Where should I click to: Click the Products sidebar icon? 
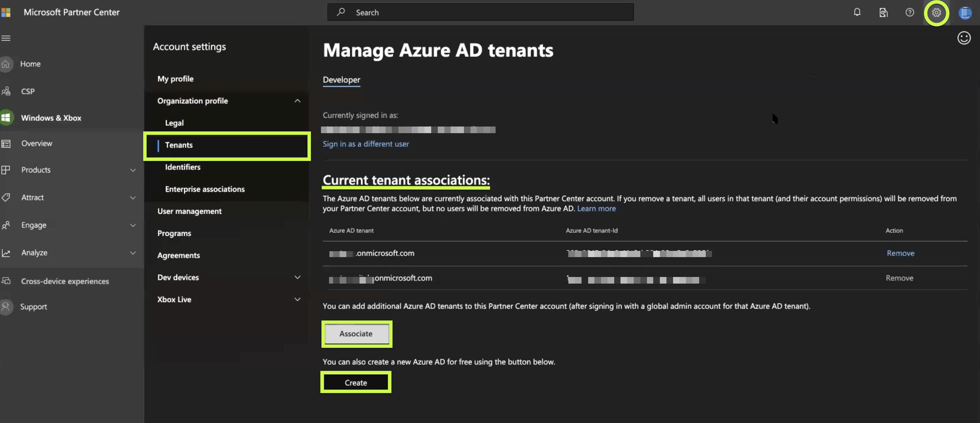(x=6, y=170)
